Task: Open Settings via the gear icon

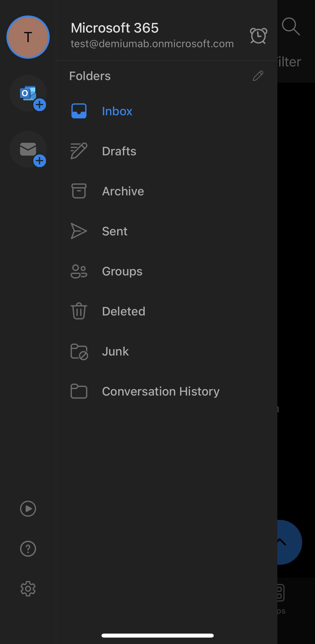Action: point(28,589)
